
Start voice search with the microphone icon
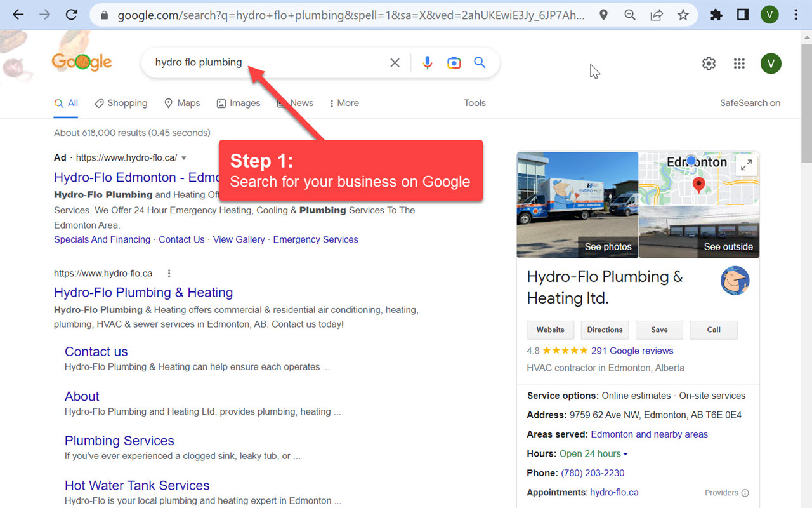point(427,62)
